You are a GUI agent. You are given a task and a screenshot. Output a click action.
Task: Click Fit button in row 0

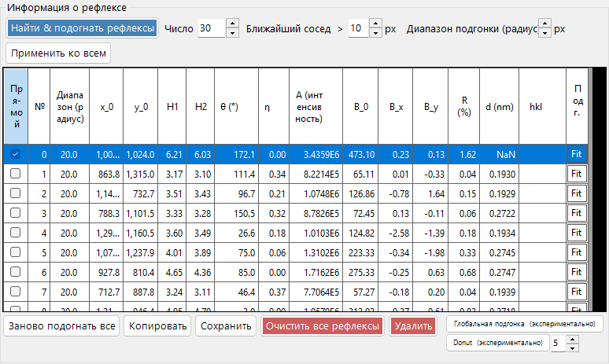pos(577,154)
